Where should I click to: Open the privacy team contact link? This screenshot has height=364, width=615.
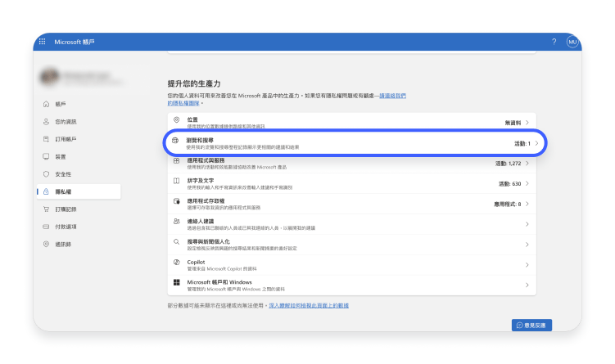[x=392, y=96]
